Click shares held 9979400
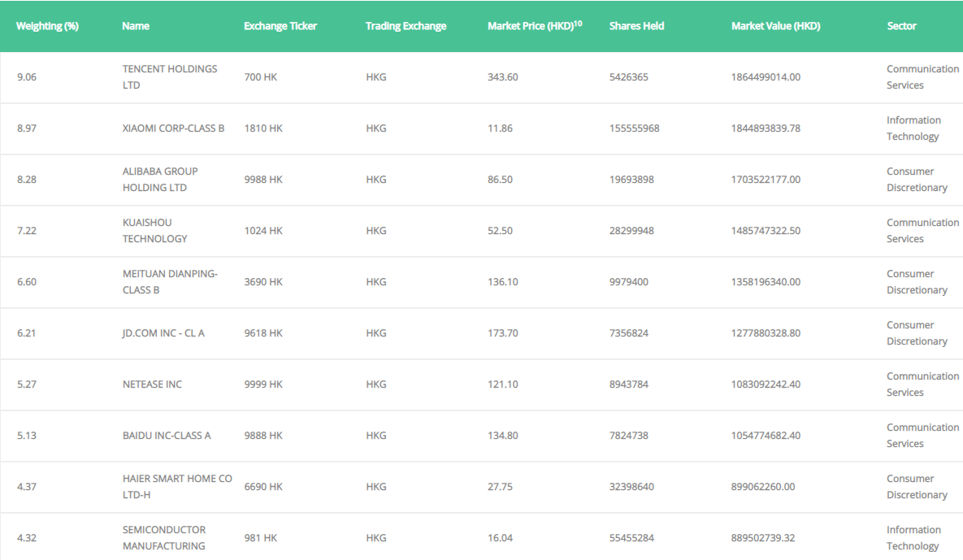 [x=629, y=282]
